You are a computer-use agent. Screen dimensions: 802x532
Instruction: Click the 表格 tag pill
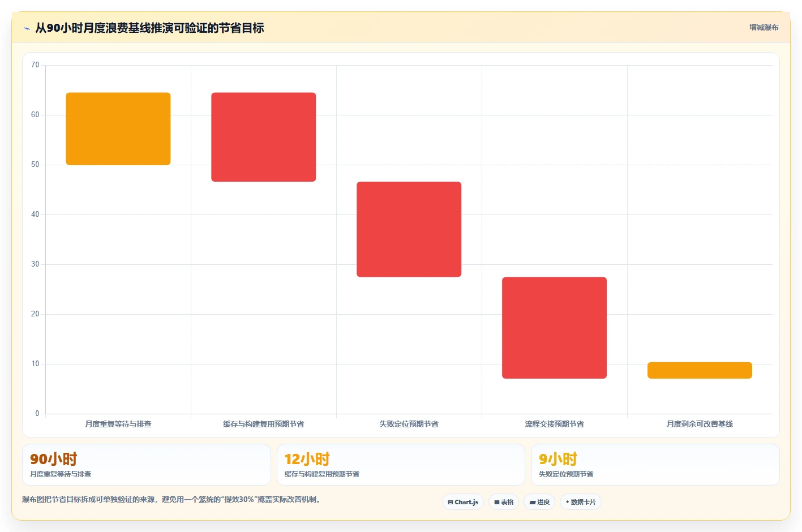tap(504, 502)
